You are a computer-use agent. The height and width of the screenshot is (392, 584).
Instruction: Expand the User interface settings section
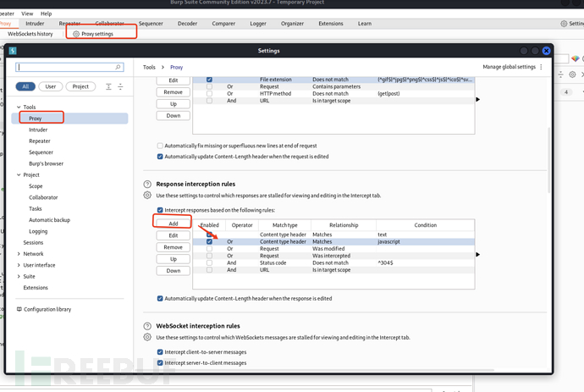click(19, 265)
